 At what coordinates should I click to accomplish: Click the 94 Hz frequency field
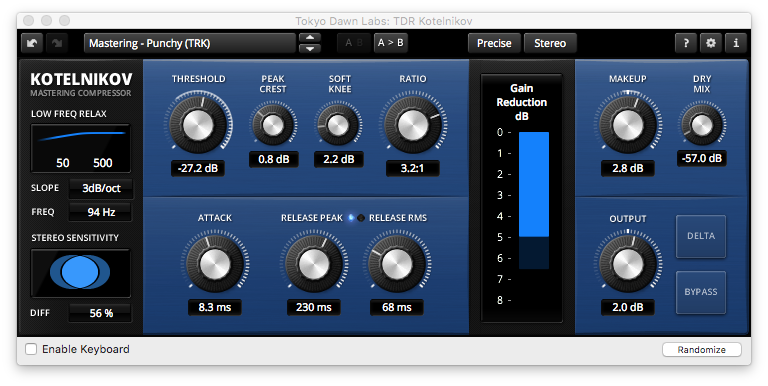(x=101, y=212)
